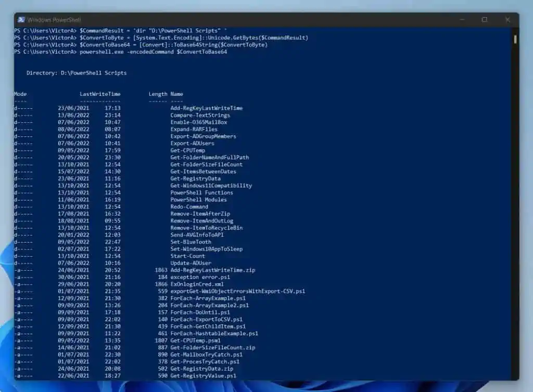The width and height of the screenshot is (533, 392).
Task: Select the Get-RegistryData folder name
Action: click(x=196, y=179)
